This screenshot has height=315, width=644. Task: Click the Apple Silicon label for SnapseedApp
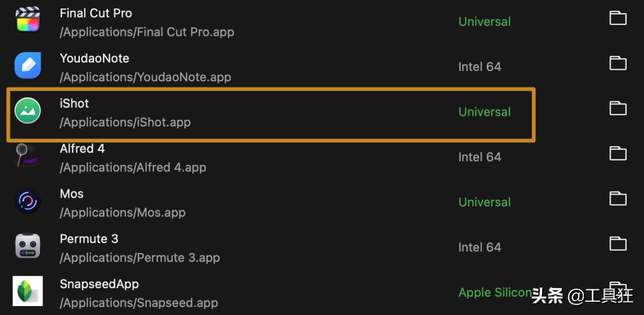click(x=494, y=292)
